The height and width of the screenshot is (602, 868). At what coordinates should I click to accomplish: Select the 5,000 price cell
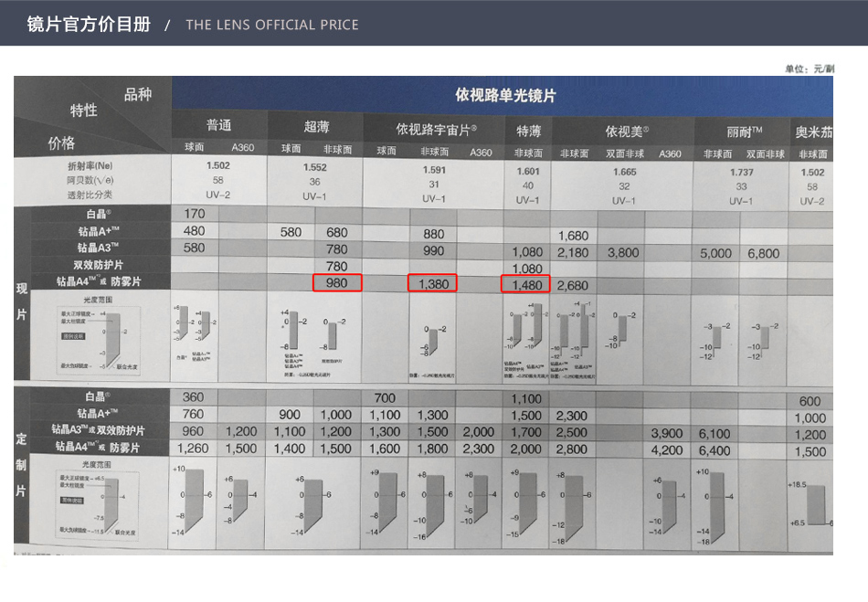(x=715, y=253)
